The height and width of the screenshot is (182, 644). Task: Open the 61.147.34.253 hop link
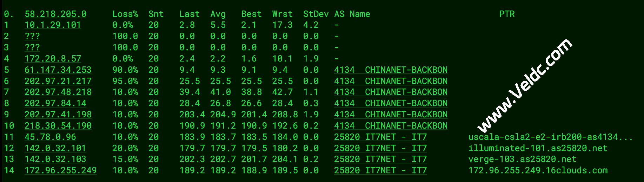click(58, 70)
